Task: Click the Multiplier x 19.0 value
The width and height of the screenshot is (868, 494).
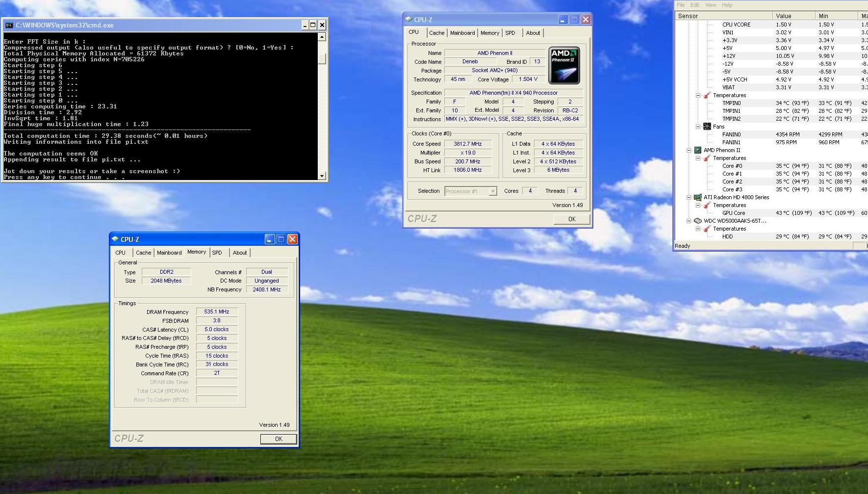Action: coord(468,153)
